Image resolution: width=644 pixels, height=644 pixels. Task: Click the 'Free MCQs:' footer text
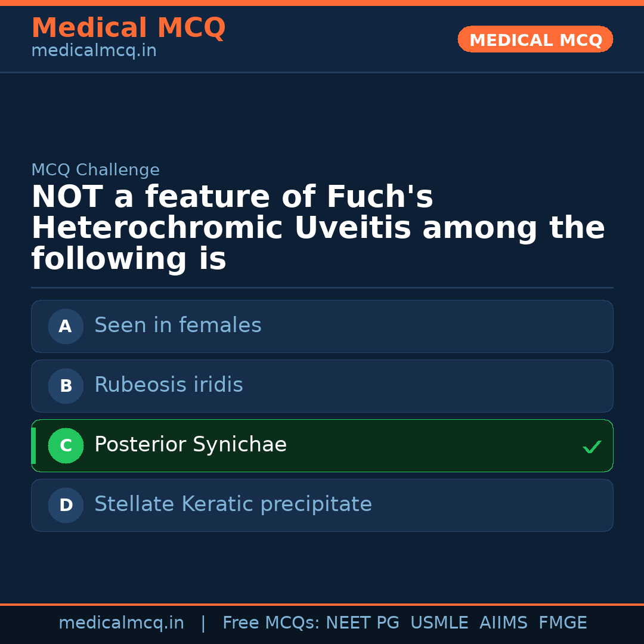271,623
